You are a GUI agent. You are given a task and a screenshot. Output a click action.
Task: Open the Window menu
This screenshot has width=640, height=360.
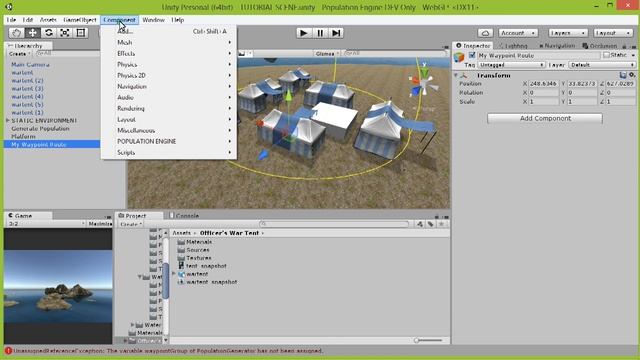[153, 20]
